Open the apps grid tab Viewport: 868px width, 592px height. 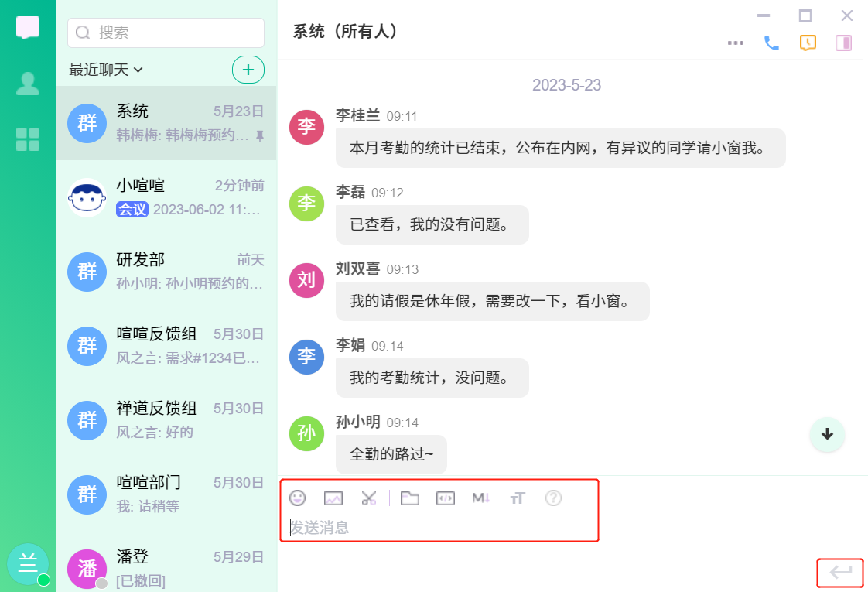(28, 139)
